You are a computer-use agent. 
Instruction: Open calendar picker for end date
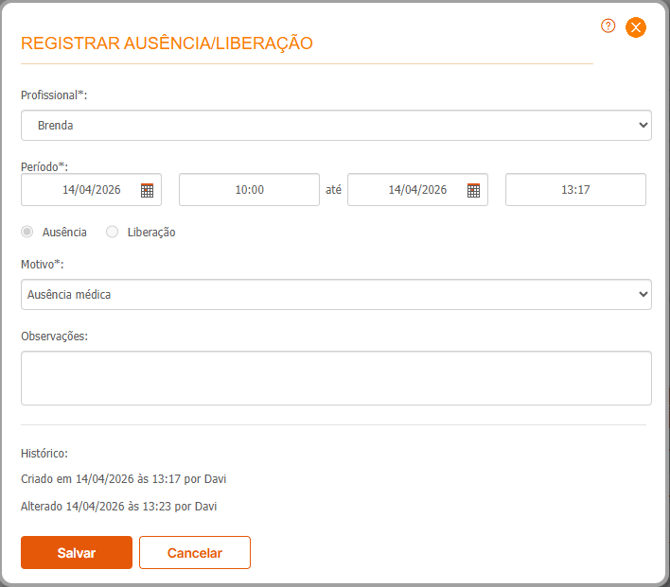473,190
